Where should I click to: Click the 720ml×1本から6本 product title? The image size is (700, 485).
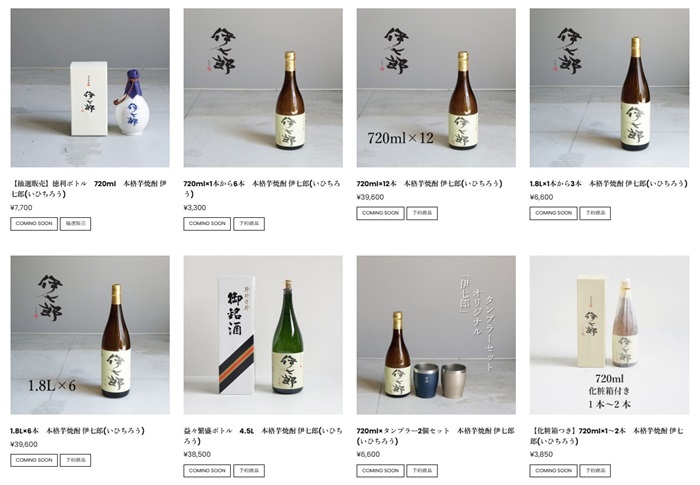262,188
